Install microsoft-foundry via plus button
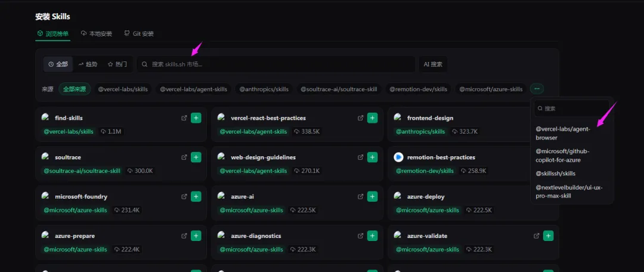Image resolution: width=644 pixels, height=272 pixels. pyautogui.click(x=196, y=197)
